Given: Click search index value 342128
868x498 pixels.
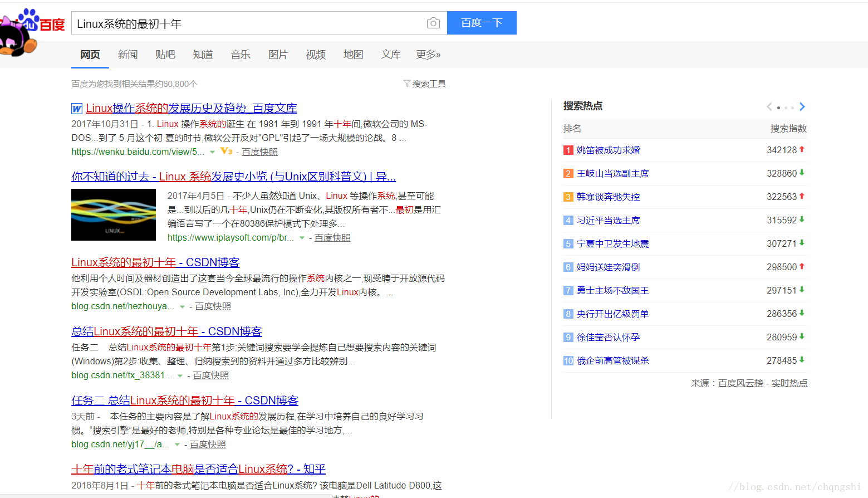Looking at the screenshot, I should point(782,150).
